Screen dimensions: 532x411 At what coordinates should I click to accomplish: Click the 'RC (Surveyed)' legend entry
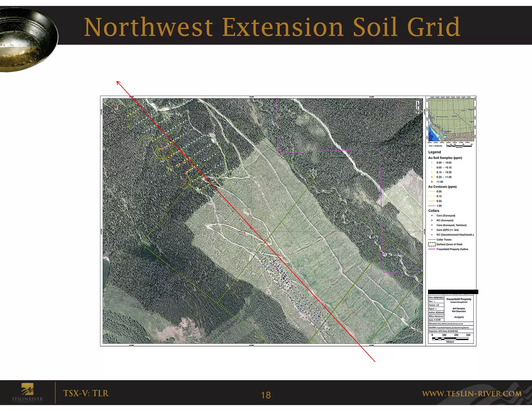click(x=442, y=220)
